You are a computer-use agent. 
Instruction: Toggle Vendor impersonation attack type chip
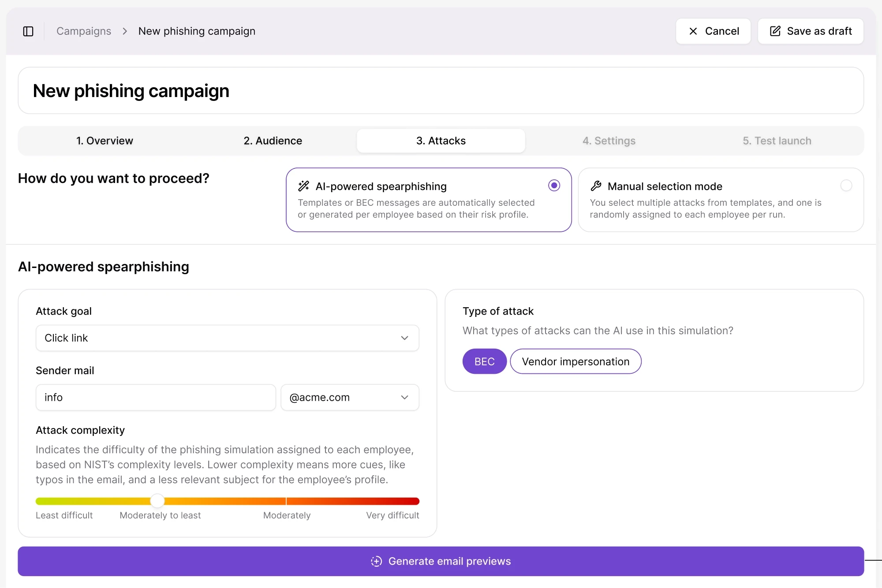tap(575, 361)
